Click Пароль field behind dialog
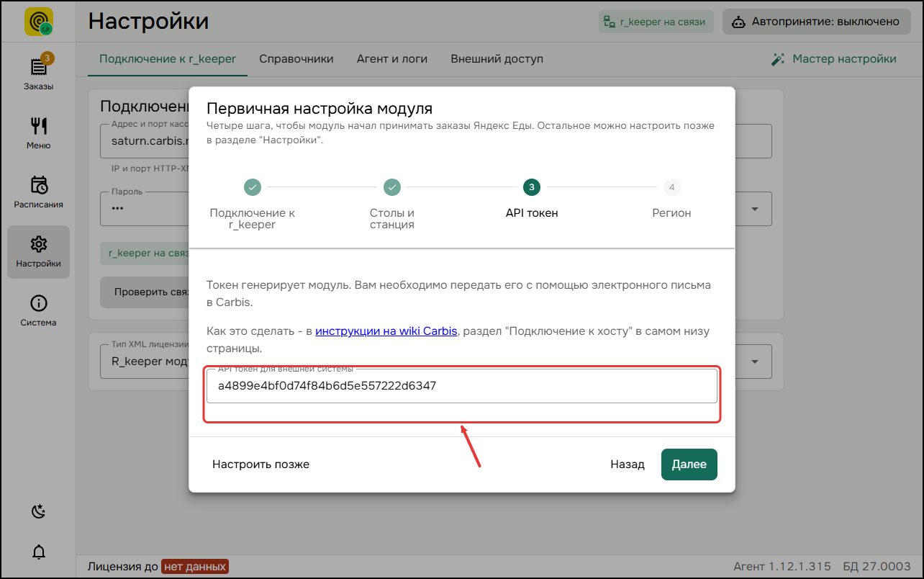The image size is (924, 579). pos(144,209)
